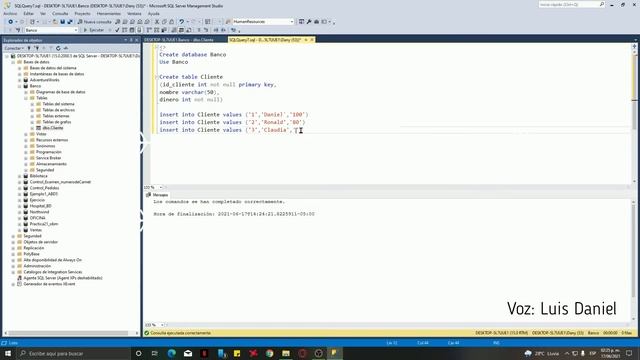This screenshot has height=360, width=640.
Task: Select the Tablas del sistema folder
Action: 58,104
